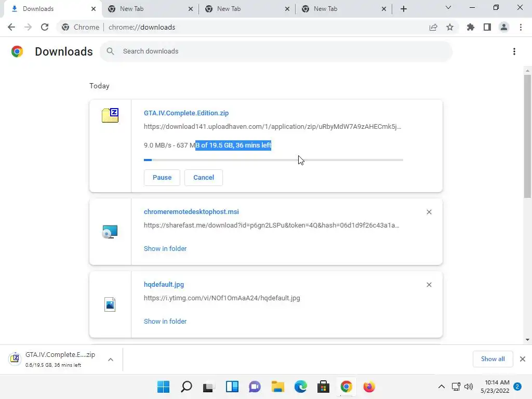Viewport: 532px width, 399px height.
Task: Close the Downloads tab
Action: pyautogui.click(x=94, y=9)
